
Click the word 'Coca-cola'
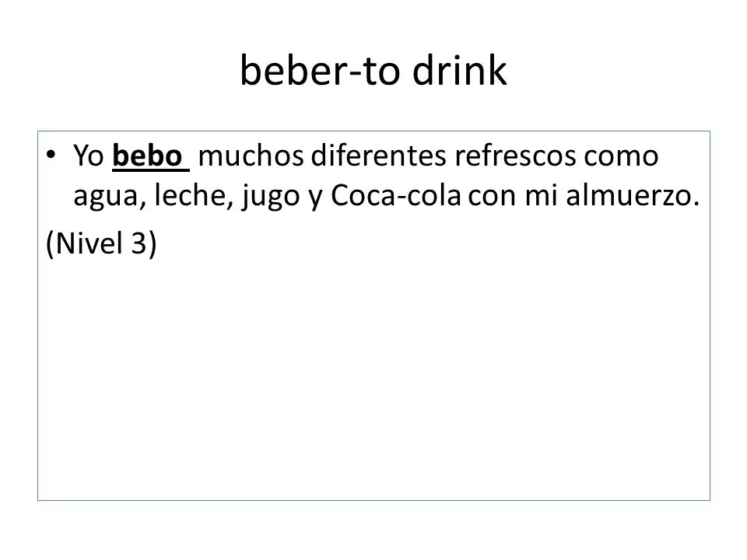[396, 195]
